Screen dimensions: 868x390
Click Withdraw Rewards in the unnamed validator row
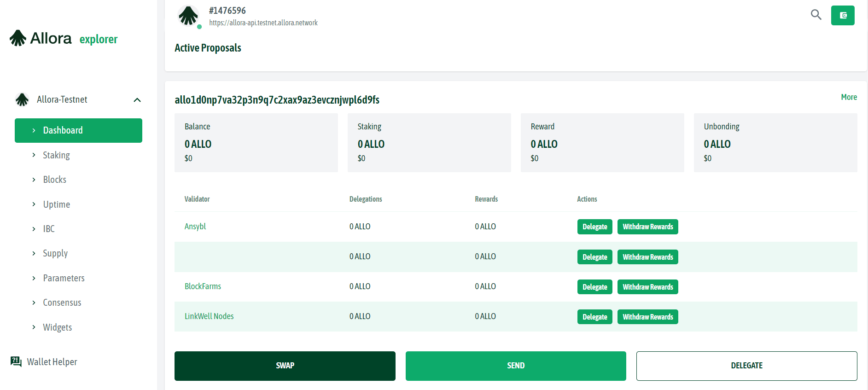tap(647, 257)
